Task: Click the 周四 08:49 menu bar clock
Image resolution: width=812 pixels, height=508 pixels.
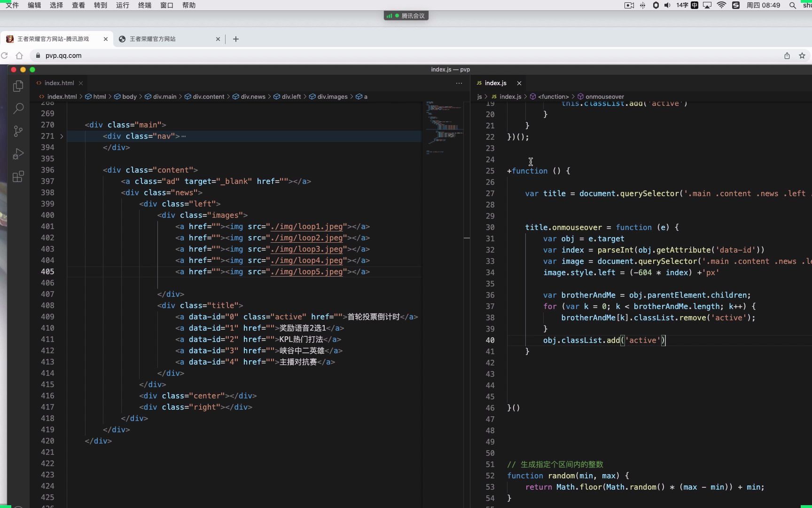Action: tap(763, 5)
